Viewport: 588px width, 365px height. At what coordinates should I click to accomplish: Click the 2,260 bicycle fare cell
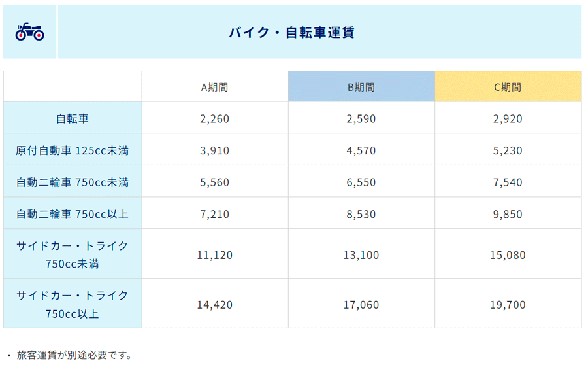[x=215, y=118]
